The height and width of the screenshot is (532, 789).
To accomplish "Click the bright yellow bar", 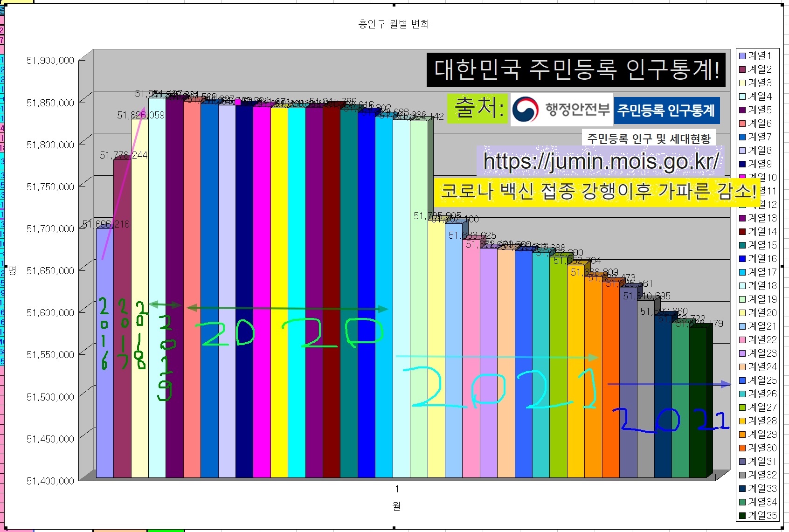I will 279,293.
